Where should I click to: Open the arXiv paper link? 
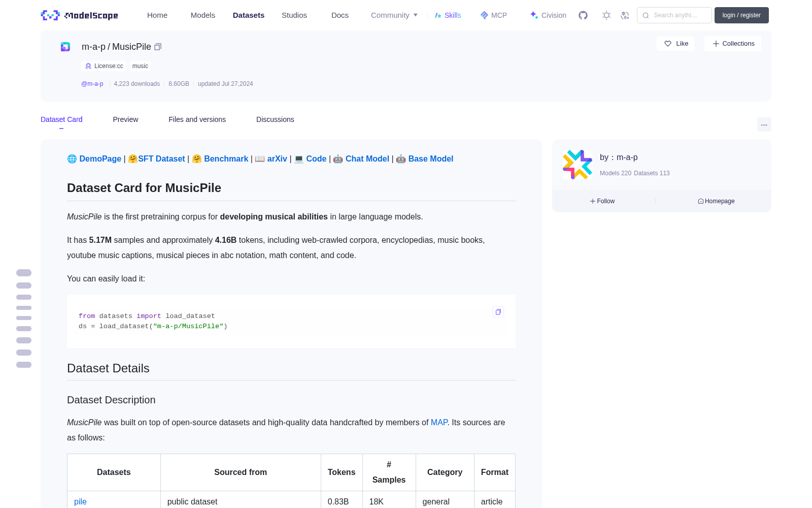(x=277, y=159)
